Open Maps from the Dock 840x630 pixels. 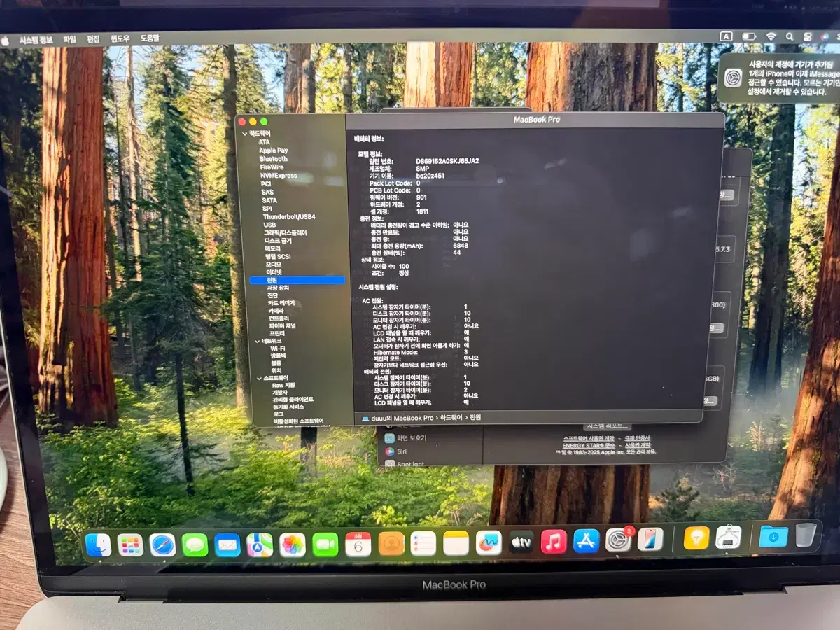(260, 544)
